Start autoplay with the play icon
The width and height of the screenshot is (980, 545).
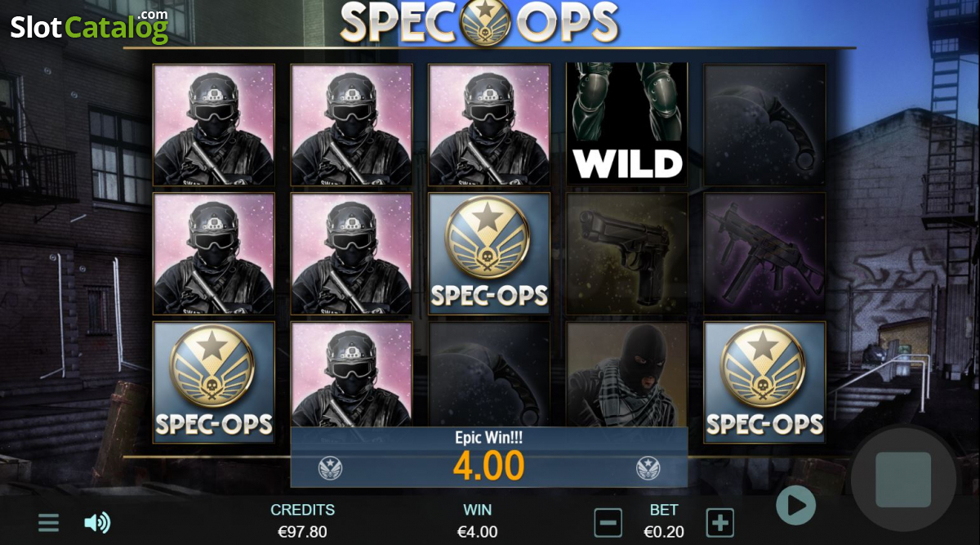coord(795,506)
